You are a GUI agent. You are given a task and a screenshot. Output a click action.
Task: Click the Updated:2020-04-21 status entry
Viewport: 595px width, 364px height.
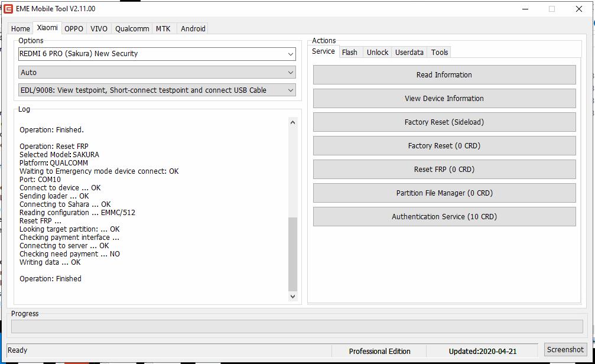[483, 351]
